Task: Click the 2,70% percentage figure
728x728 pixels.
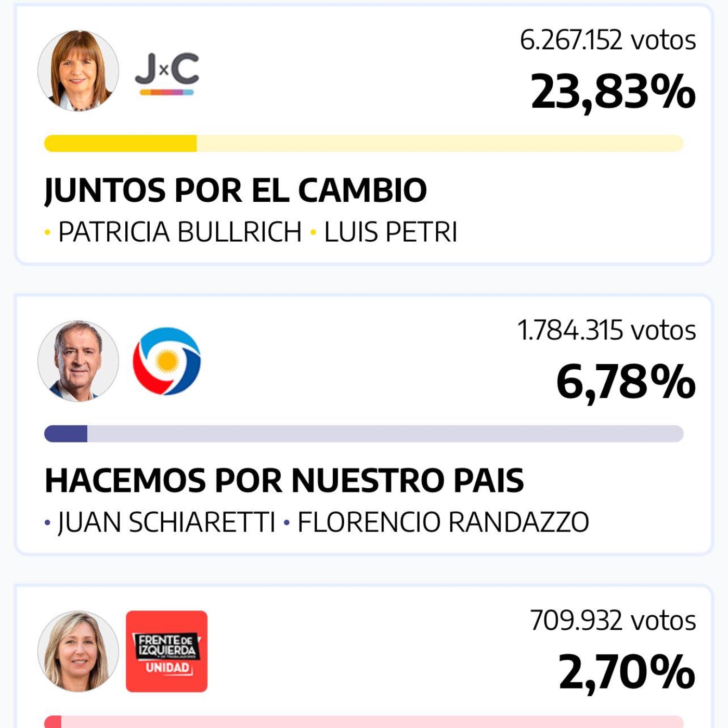Action: pyautogui.click(x=627, y=672)
